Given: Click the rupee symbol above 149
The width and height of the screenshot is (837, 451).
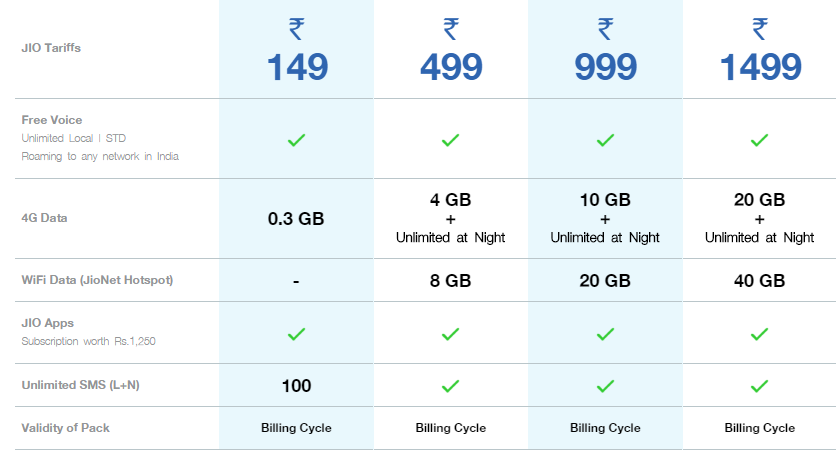Looking at the screenshot, I should click(x=296, y=29).
